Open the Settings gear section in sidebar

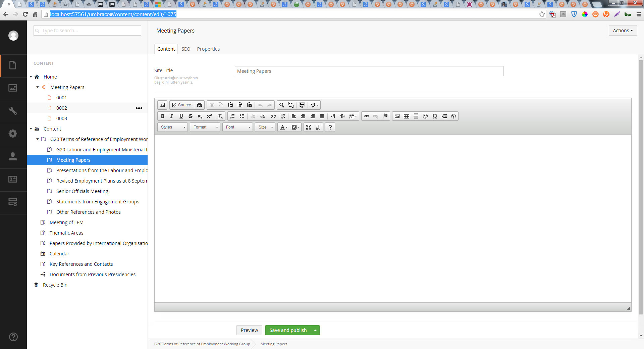pyautogui.click(x=13, y=134)
